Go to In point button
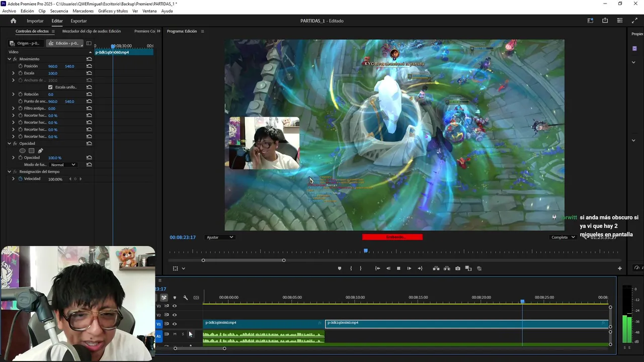 click(377, 268)
